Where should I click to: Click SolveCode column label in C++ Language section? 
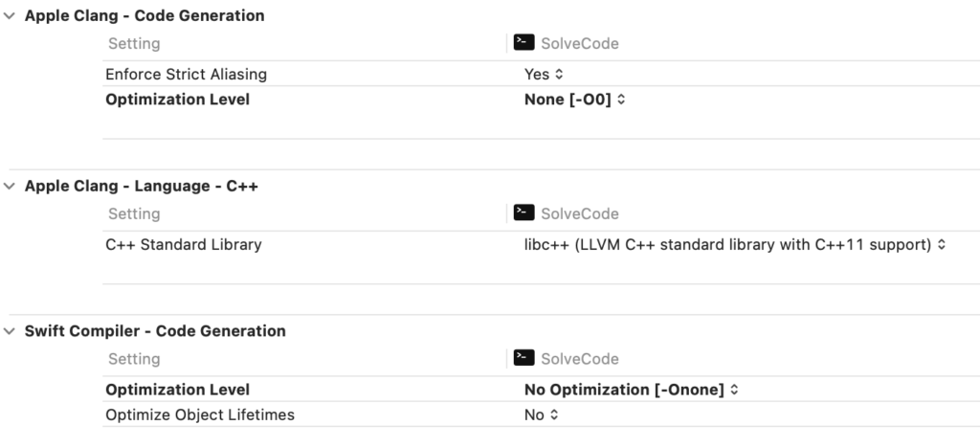[579, 213]
